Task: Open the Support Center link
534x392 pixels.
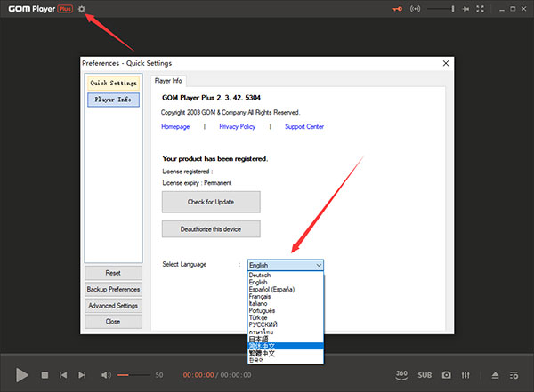Action: [304, 126]
